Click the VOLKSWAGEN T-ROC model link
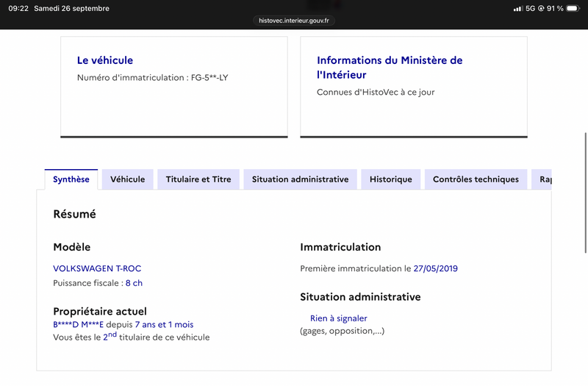The height and width of the screenshot is (386, 588). (x=97, y=268)
